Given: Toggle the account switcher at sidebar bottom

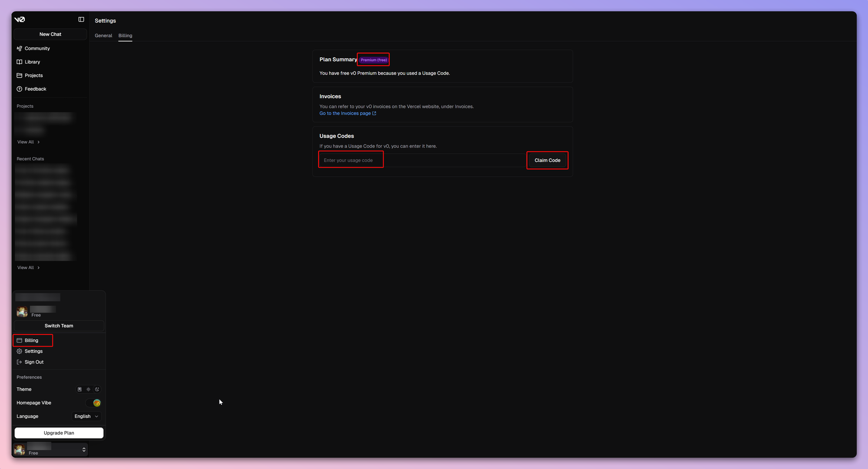Looking at the screenshot, I should click(50, 450).
